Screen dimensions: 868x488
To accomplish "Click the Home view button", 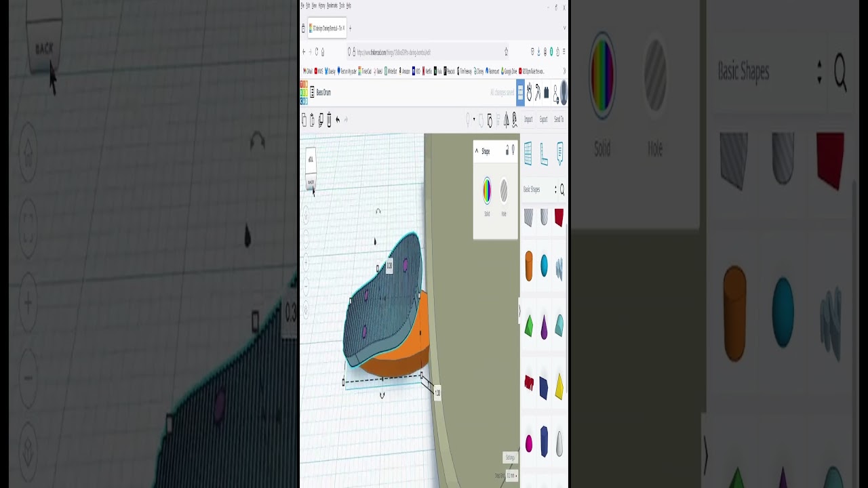I will click(x=306, y=216).
